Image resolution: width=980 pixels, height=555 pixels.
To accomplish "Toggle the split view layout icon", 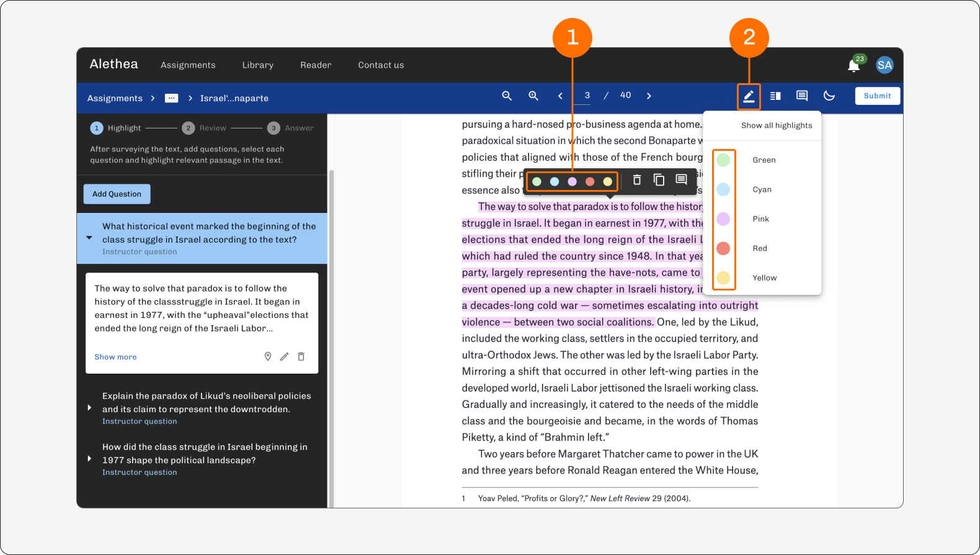I will pos(775,96).
